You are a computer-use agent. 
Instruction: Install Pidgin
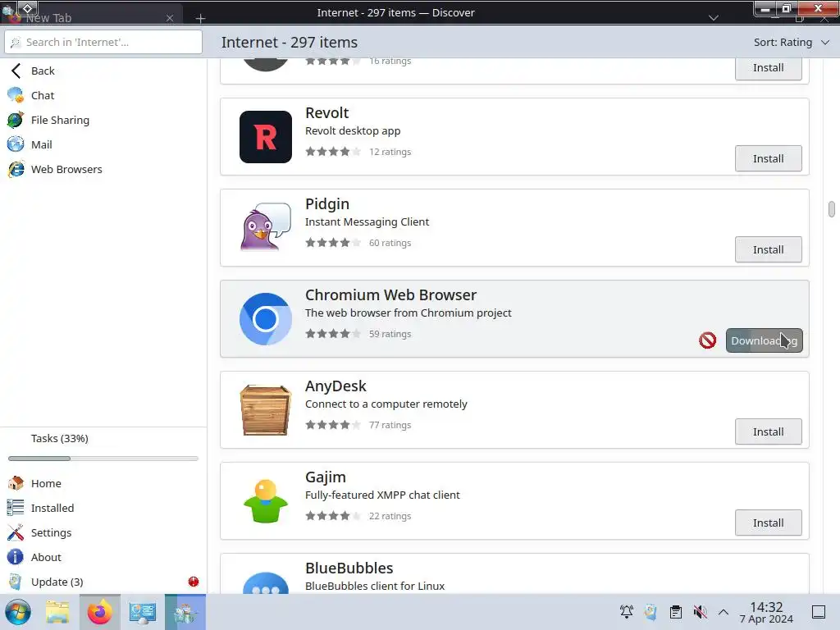768,249
